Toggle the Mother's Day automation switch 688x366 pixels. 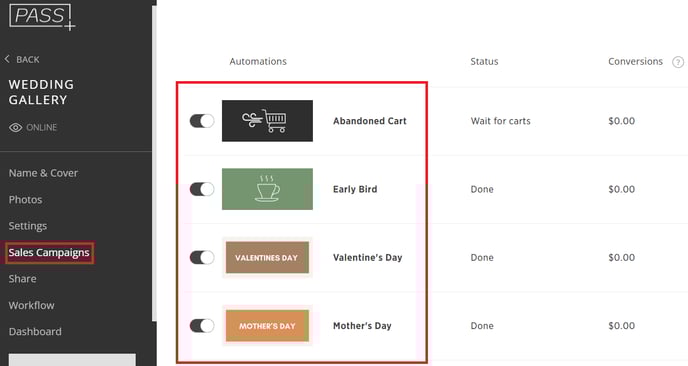coord(202,326)
